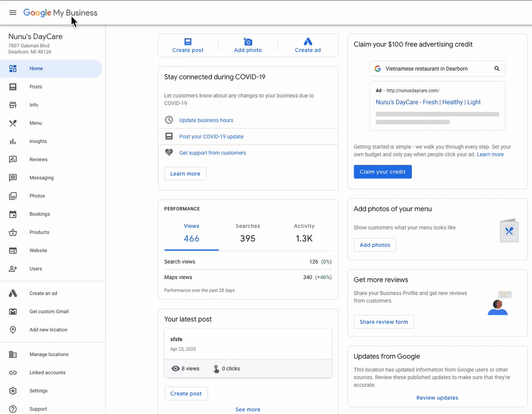Image resolution: width=532 pixels, height=414 pixels.
Task: Click the Add new location pin icon
Action: point(13,330)
